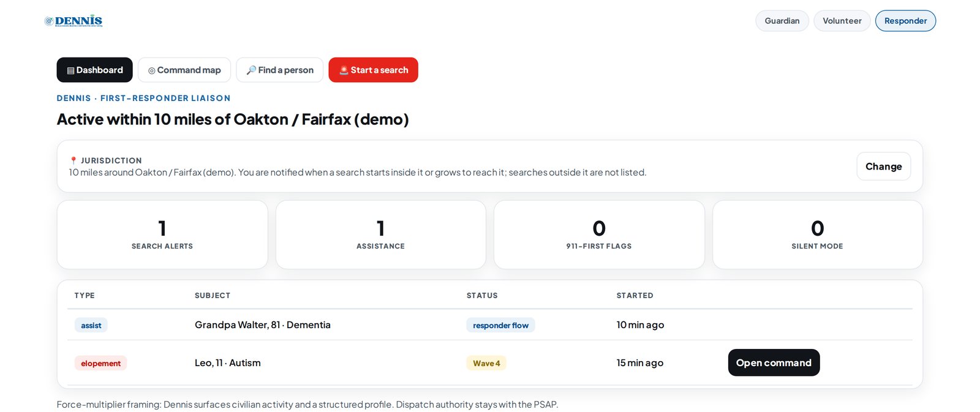The width and height of the screenshot is (980, 412).
Task: Open the Command map tab
Action: click(184, 70)
